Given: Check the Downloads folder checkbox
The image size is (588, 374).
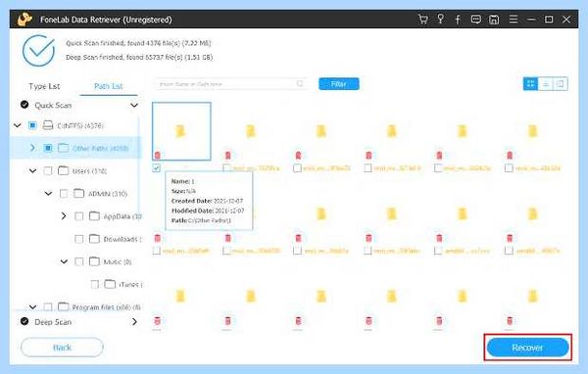Looking at the screenshot, I should [x=79, y=239].
